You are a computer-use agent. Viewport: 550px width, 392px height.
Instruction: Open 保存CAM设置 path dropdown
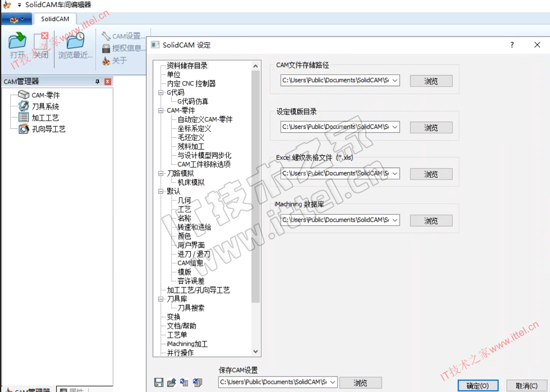pyautogui.click(x=332, y=382)
